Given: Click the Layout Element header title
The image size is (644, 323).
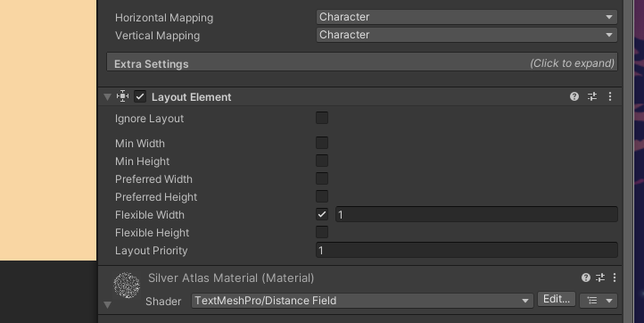Looking at the screenshot, I should click(x=192, y=97).
